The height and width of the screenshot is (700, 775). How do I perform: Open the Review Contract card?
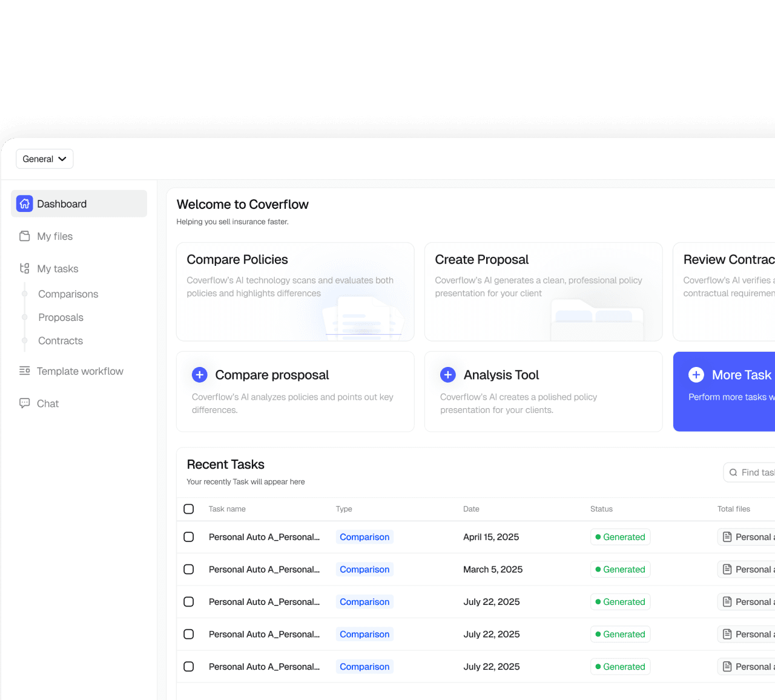tap(724, 292)
